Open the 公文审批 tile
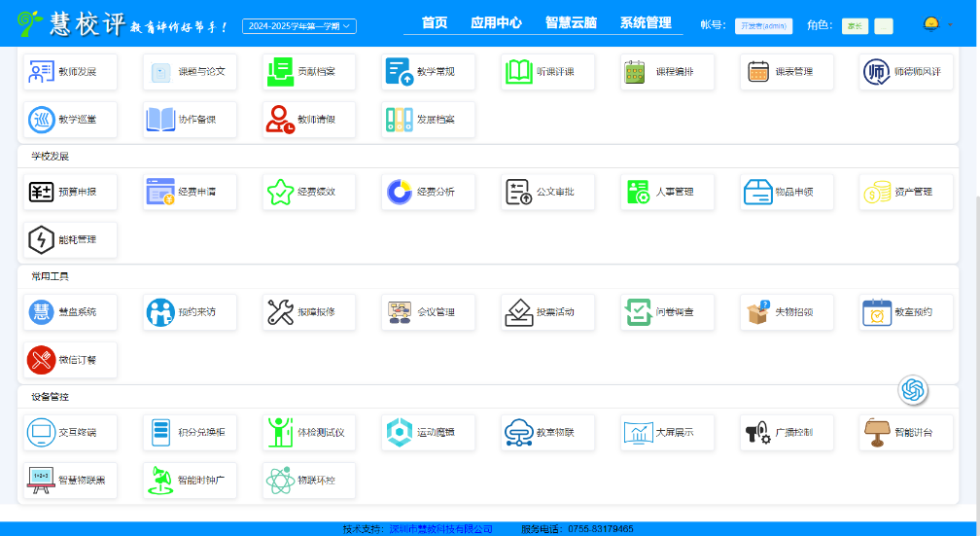This screenshot has width=980, height=536. click(547, 192)
